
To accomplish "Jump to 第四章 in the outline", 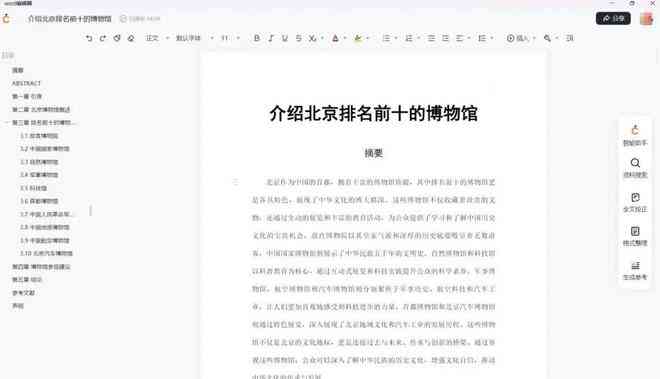I will pos(41,267).
